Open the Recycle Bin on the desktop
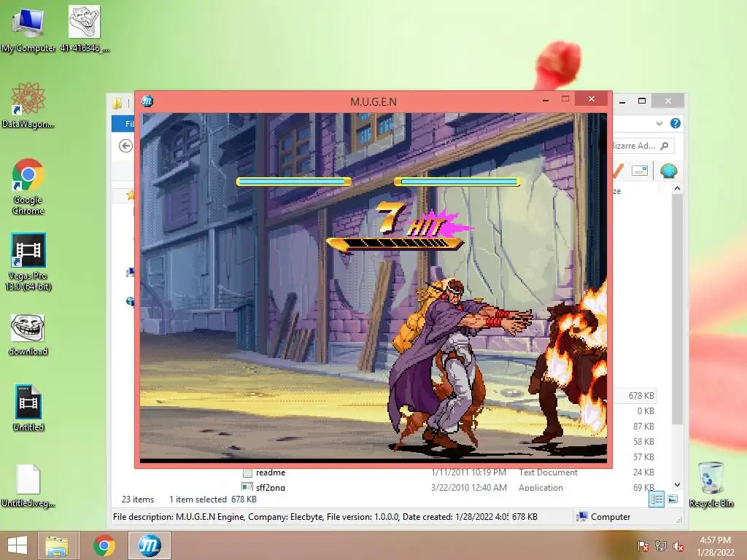 pyautogui.click(x=711, y=484)
